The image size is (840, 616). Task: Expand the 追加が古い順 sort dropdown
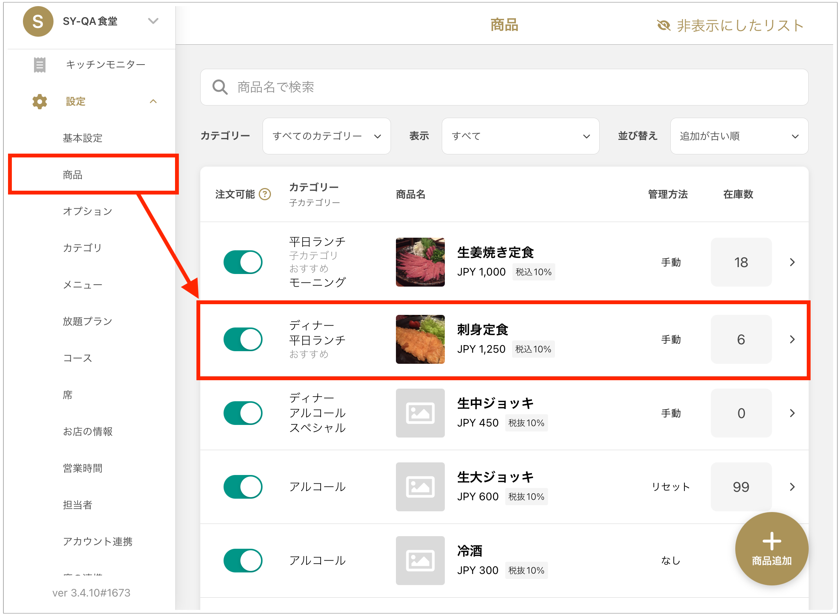click(x=739, y=136)
